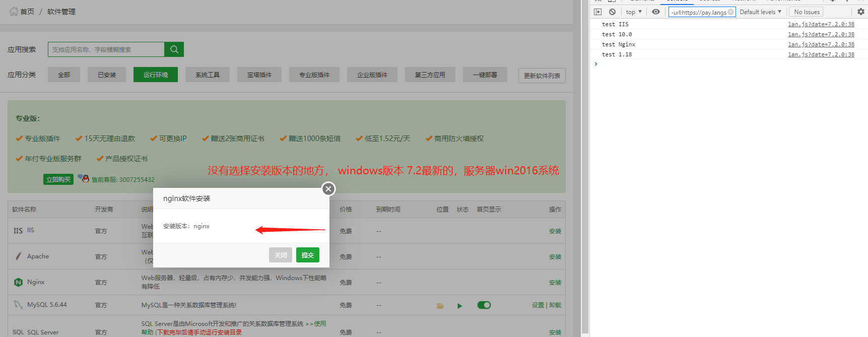The width and height of the screenshot is (868, 337).
Task: Click 设置 in the MySQL row
Action: click(x=538, y=305)
